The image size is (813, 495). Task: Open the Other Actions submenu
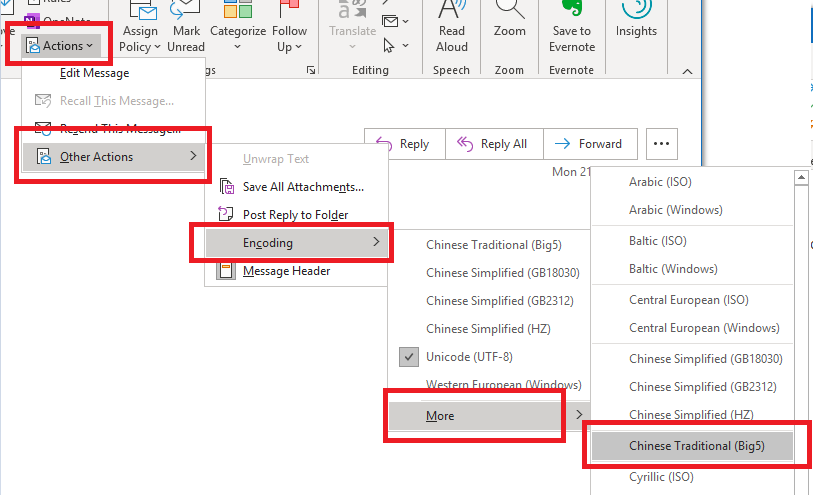pos(114,157)
